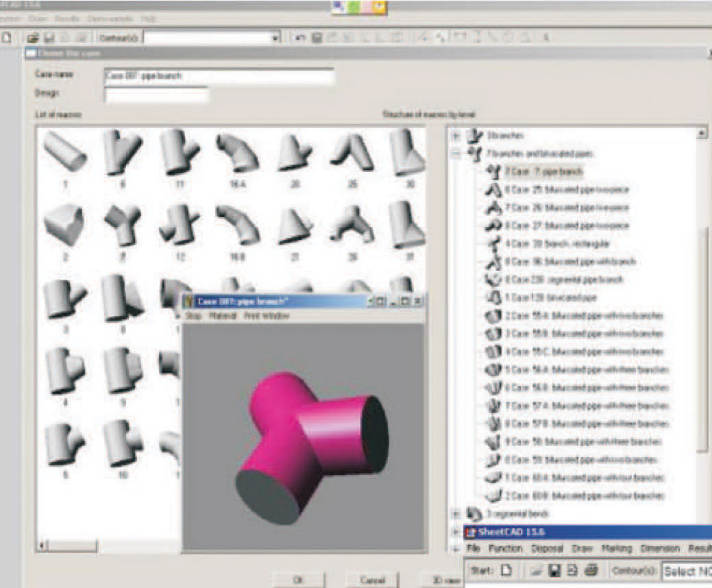The image size is (712, 588).
Task: Expand the Branches tree node
Action: pos(456,136)
